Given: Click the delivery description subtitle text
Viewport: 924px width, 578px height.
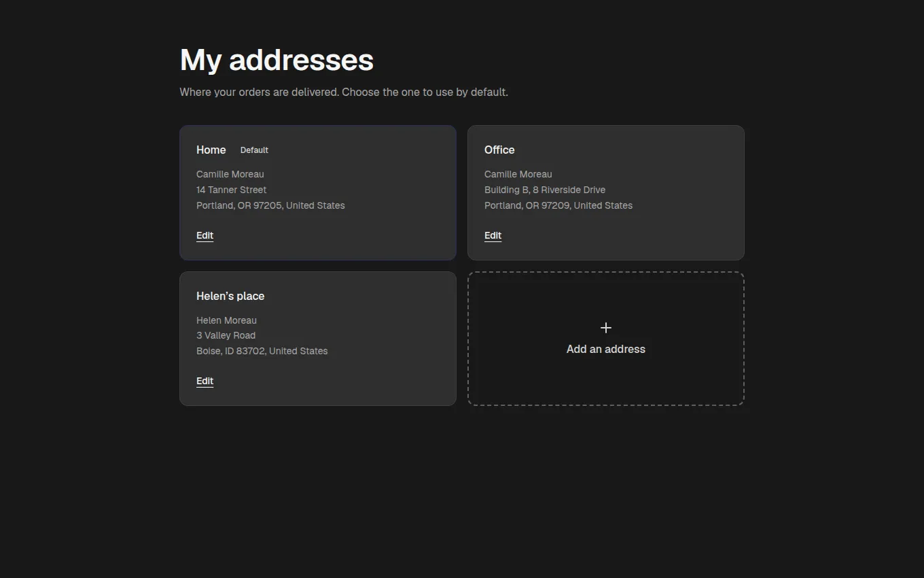Looking at the screenshot, I should point(344,92).
